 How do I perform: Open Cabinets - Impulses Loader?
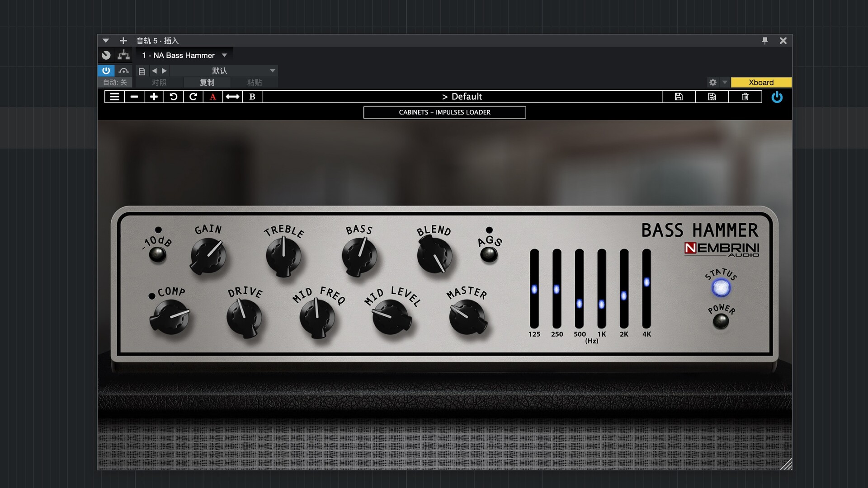tap(444, 113)
